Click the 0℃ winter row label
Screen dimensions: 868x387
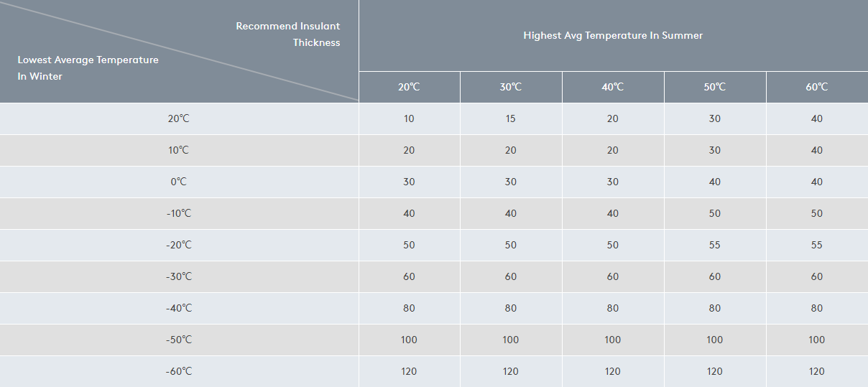coord(179,182)
